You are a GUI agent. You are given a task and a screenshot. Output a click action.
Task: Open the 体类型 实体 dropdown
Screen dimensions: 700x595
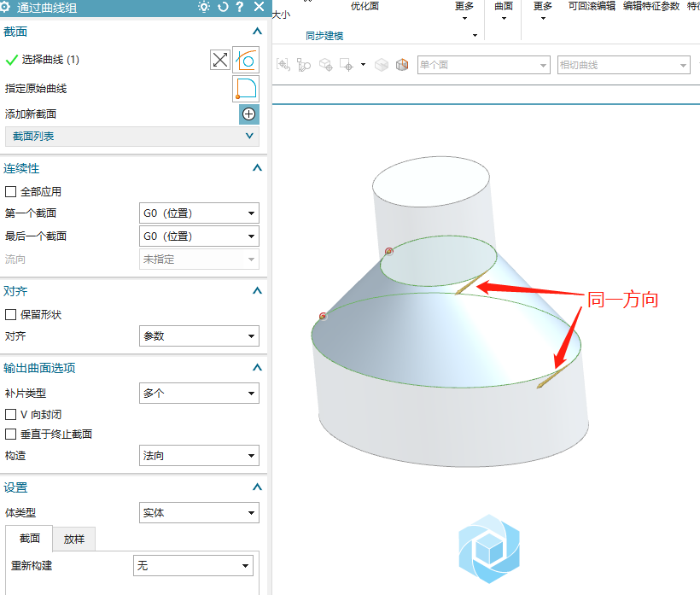coord(199,513)
